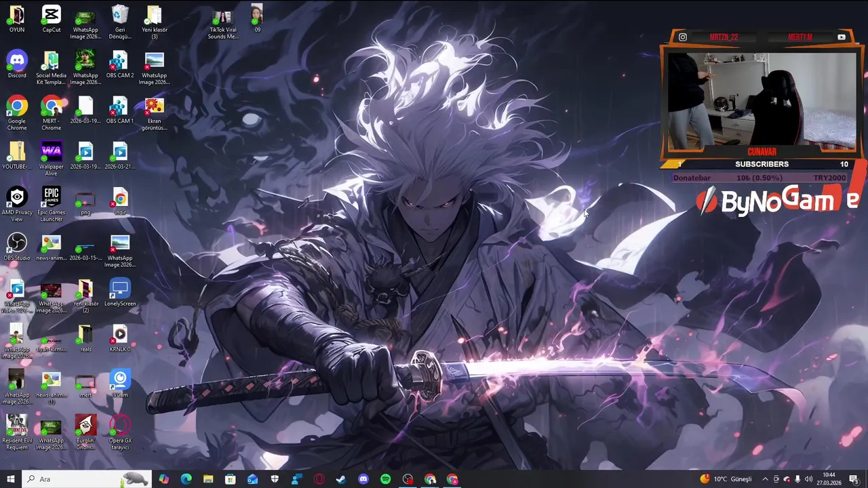Open the clock showing 10:44 27.03.2026

[829, 479]
